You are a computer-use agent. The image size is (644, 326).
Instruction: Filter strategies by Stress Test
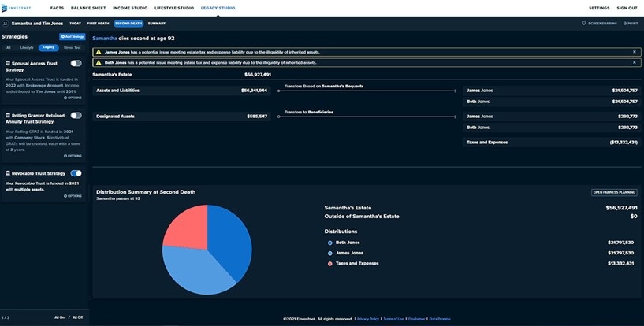coord(73,48)
